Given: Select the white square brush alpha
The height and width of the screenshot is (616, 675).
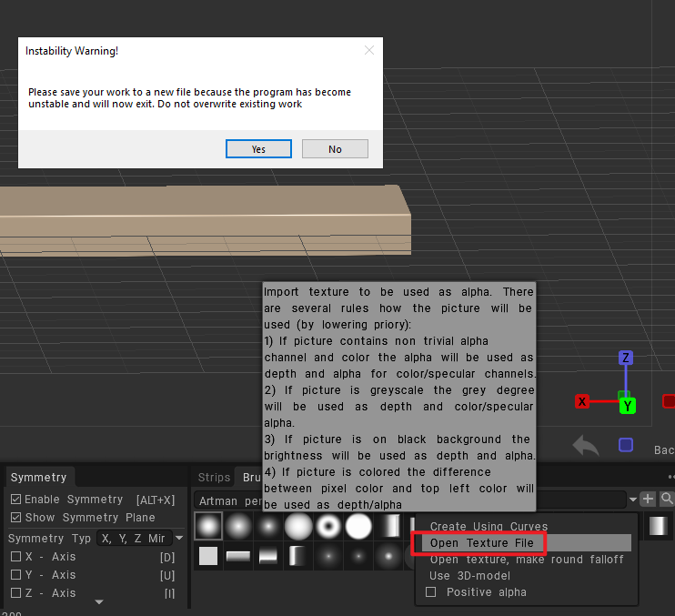Looking at the screenshot, I should point(208,556).
